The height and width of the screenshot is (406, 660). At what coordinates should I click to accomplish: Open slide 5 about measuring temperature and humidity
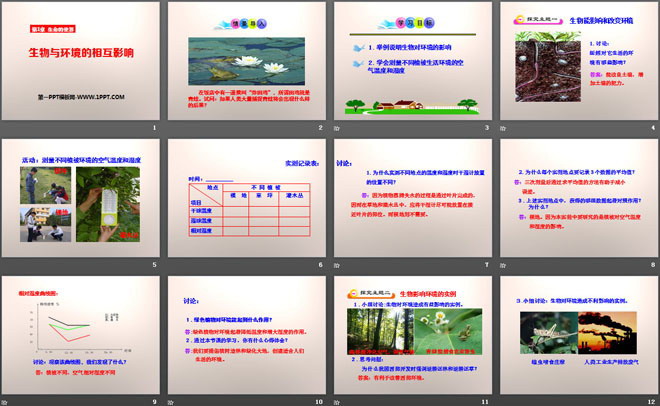pyautogui.click(x=80, y=205)
